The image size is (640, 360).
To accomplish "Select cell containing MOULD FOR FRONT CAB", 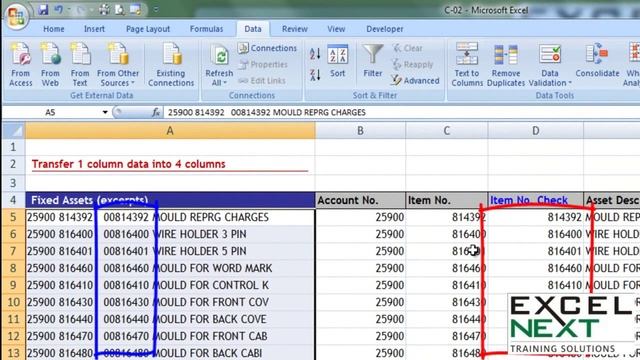I will (170, 336).
